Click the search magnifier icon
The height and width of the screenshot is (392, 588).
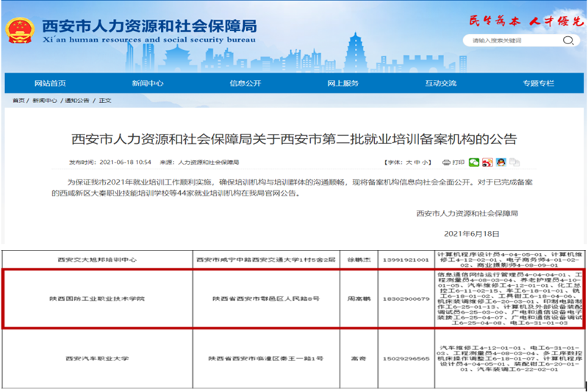[568, 40]
